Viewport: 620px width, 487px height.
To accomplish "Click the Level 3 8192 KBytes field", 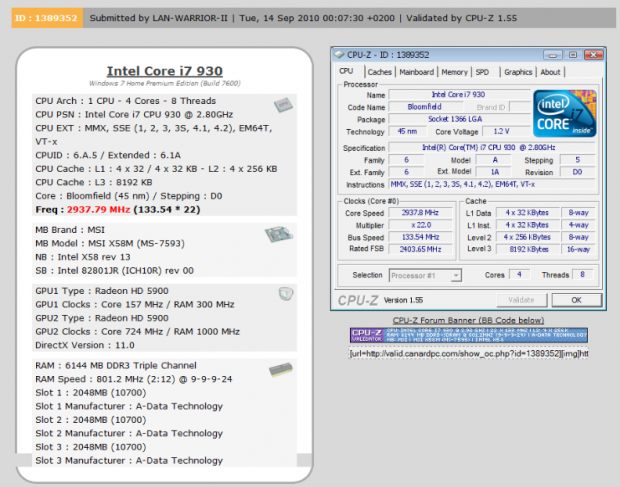I will pos(527,249).
